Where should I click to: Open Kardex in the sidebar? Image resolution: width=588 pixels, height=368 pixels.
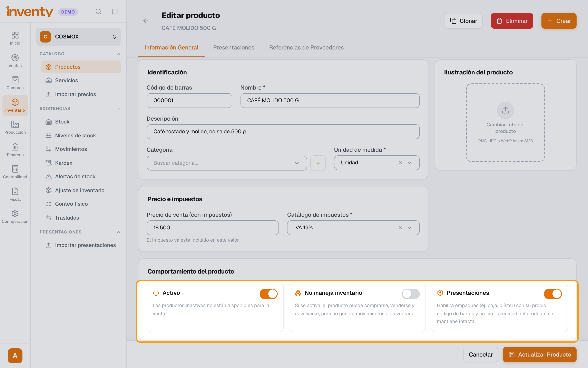click(x=81, y=163)
